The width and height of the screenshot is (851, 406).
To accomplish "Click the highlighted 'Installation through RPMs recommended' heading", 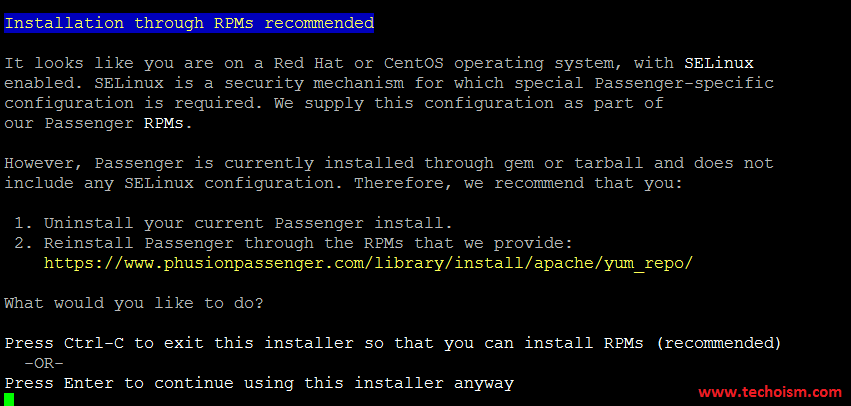I will tap(189, 23).
